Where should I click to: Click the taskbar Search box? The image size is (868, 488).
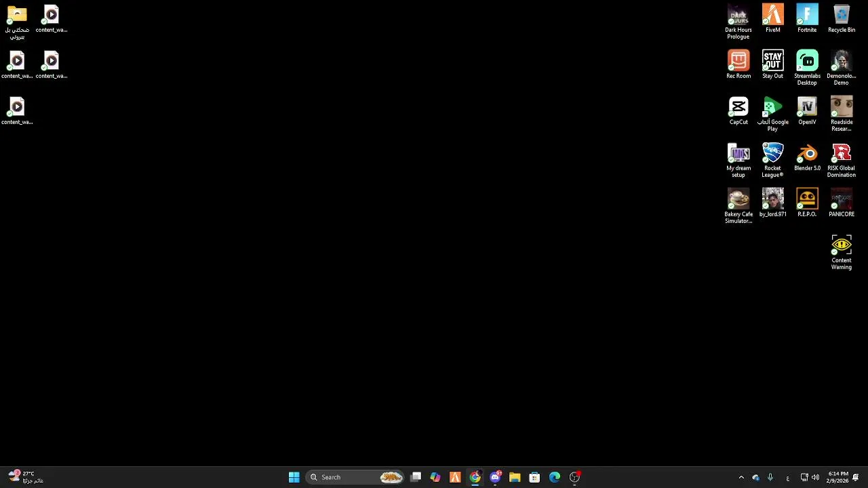click(x=355, y=477)
